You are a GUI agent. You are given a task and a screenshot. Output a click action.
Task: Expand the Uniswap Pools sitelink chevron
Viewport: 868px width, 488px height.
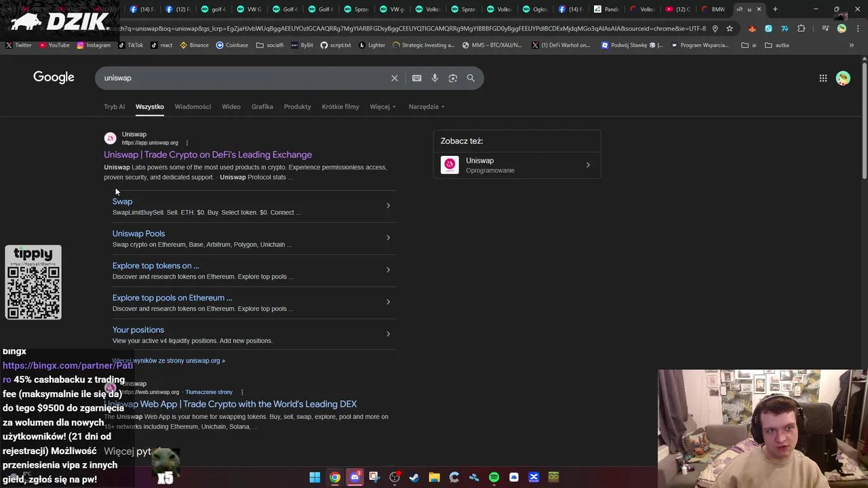[x=388, y=237]
